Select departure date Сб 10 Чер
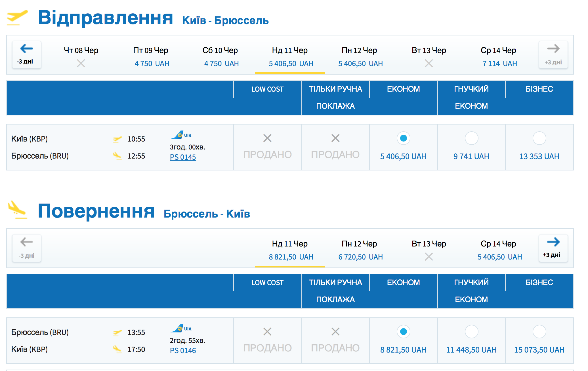 pos(220,57)
